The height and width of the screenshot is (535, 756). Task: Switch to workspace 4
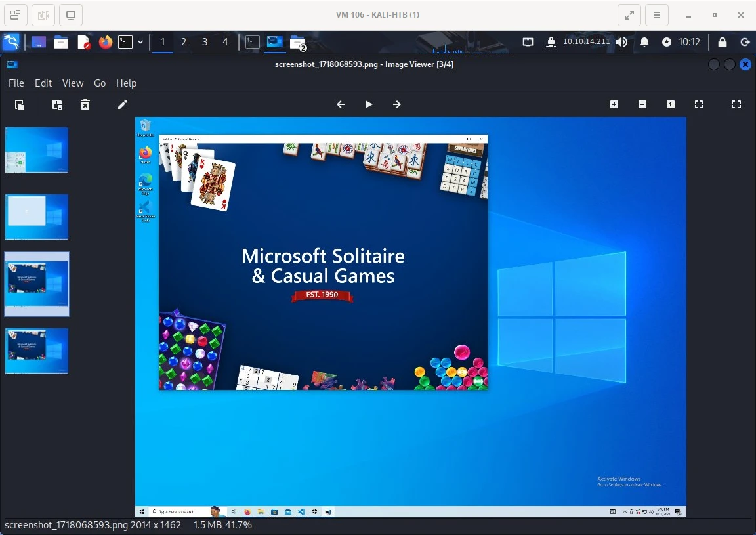click(x=225, y=42)
